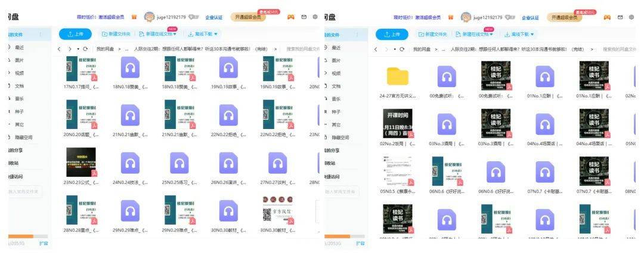
Task: Open 27N0.27谈判 audio file
Action: coord(278,163)
